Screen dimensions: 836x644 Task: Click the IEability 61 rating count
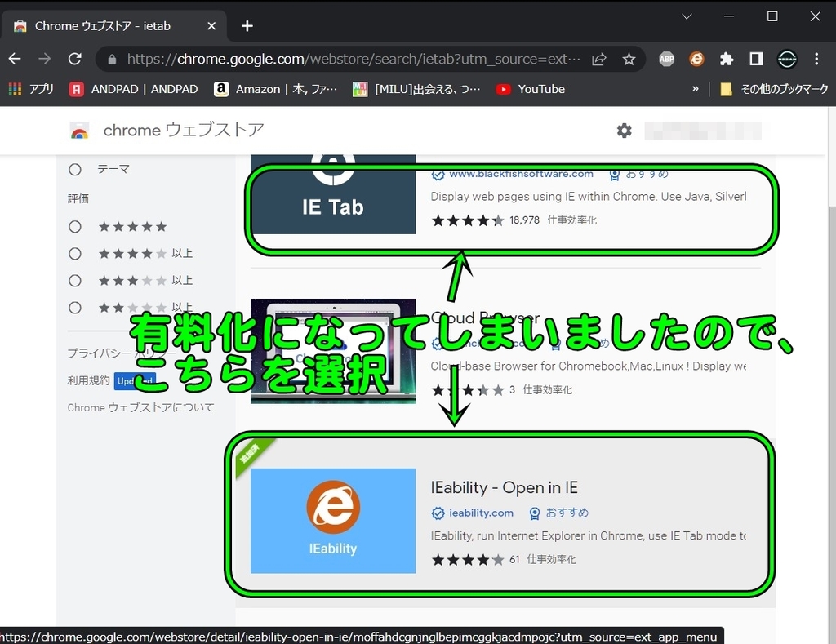(514, 559)
